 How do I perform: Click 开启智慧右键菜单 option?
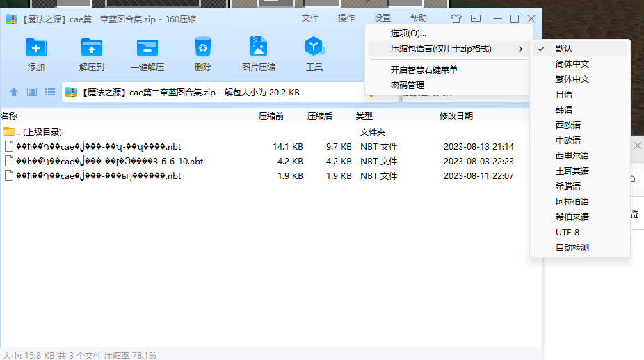[424, 70]
